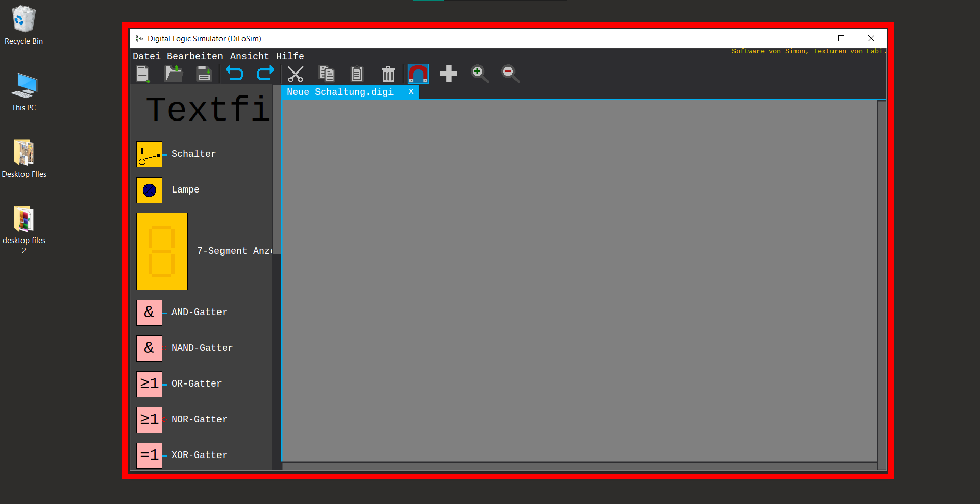Toggle the magnet snap tool
This screenshot has width=980, height=504.
418,74
